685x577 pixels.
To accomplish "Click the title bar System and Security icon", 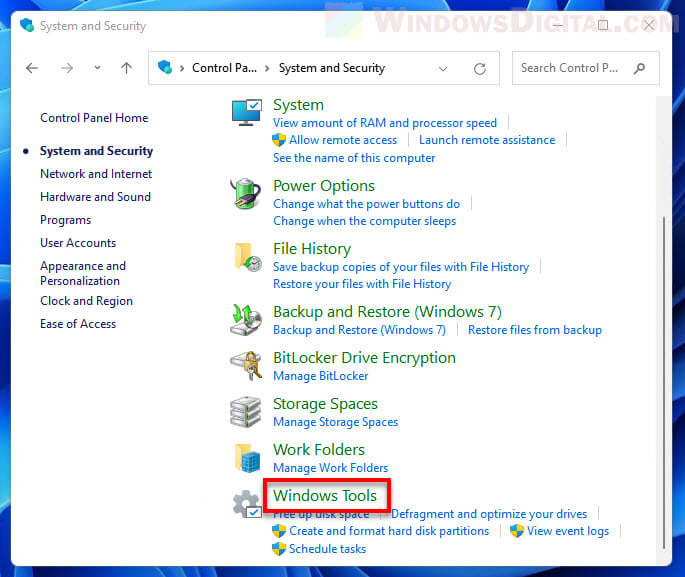I will tap(27, 25).
